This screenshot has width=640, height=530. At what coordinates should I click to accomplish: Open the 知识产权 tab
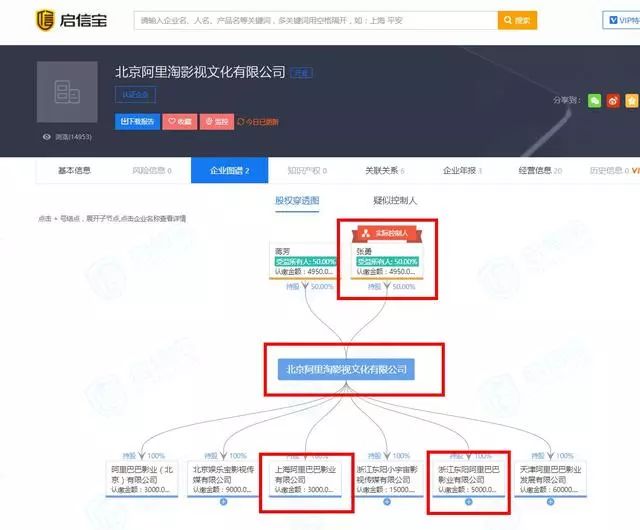[307, 170]
